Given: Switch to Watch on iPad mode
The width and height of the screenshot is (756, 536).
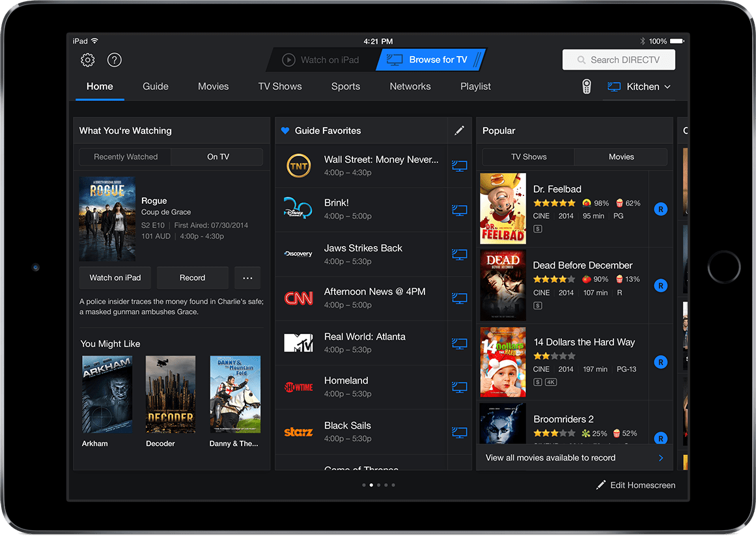Looking at the screenshot, I should tap(321, 60).
